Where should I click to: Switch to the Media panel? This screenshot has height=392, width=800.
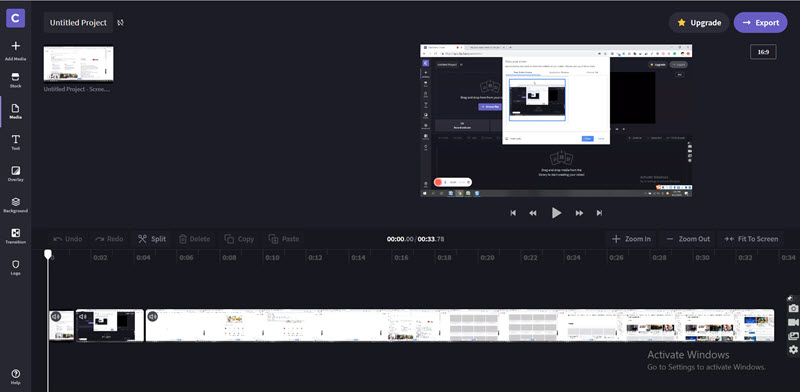tap(15, 111)
